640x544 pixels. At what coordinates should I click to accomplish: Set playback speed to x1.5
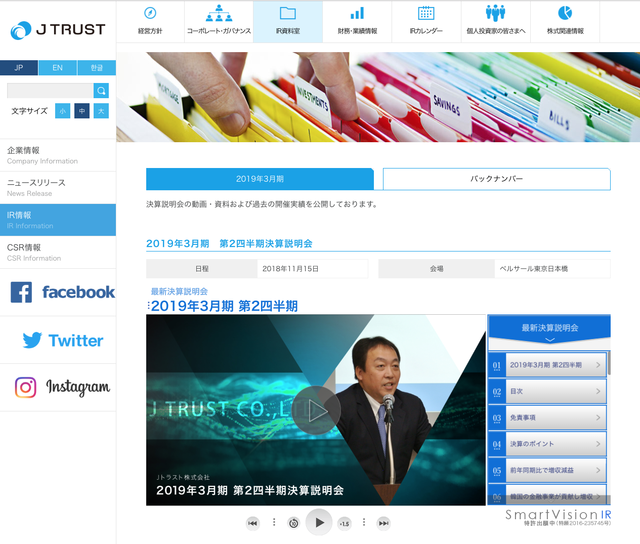pos(344,523)
